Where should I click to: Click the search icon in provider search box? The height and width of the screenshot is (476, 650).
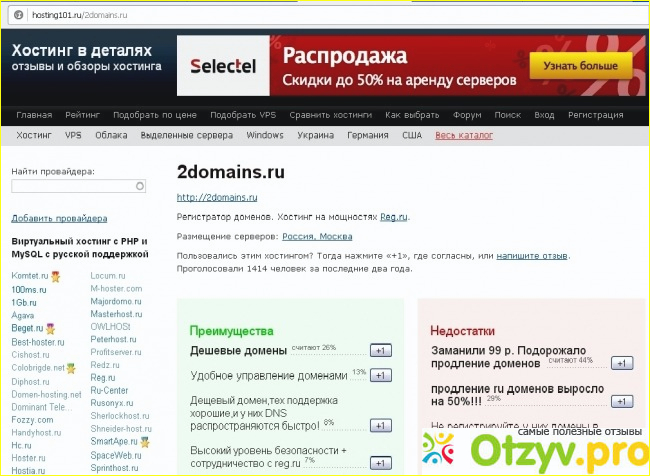tap(139, 186)
